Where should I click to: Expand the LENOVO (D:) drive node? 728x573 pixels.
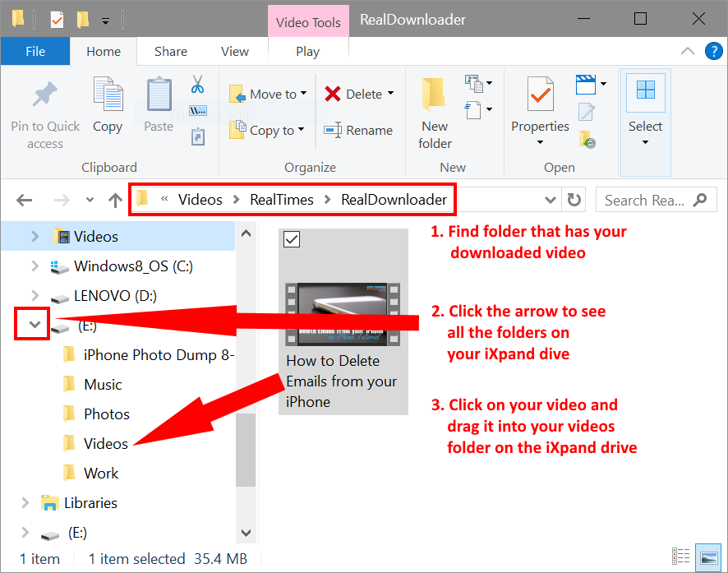click(x=35, y=295)
